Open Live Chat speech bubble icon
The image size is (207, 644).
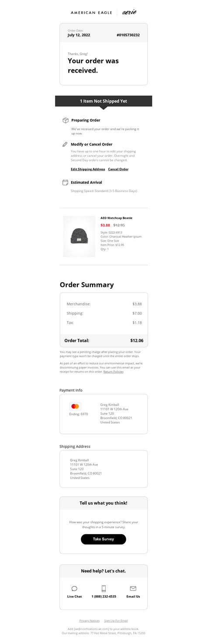point(74,588)
